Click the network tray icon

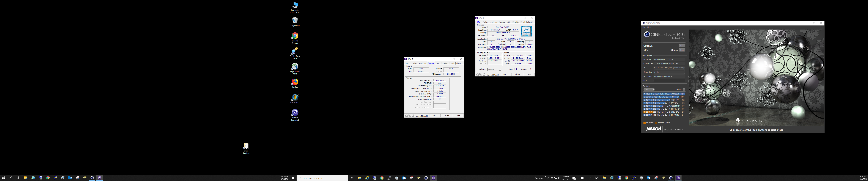click(x=556, y=178)
